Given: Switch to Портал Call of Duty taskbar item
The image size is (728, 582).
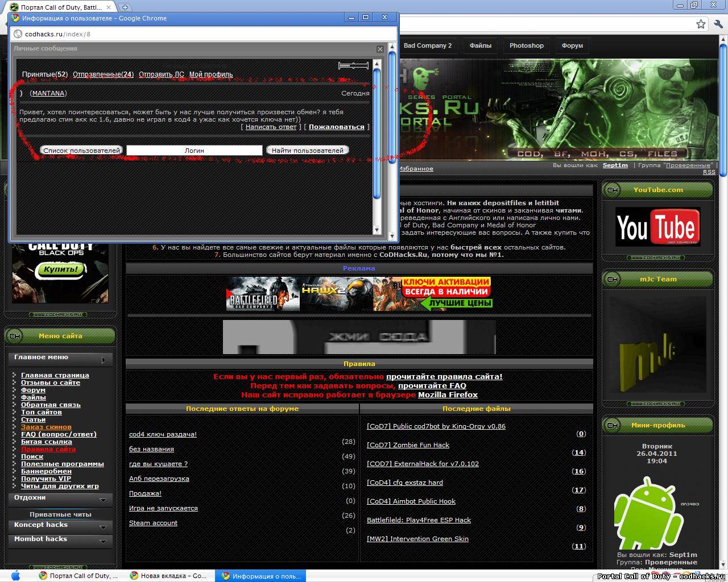Looking at the screenshot, I should click(x=78, y=576).
